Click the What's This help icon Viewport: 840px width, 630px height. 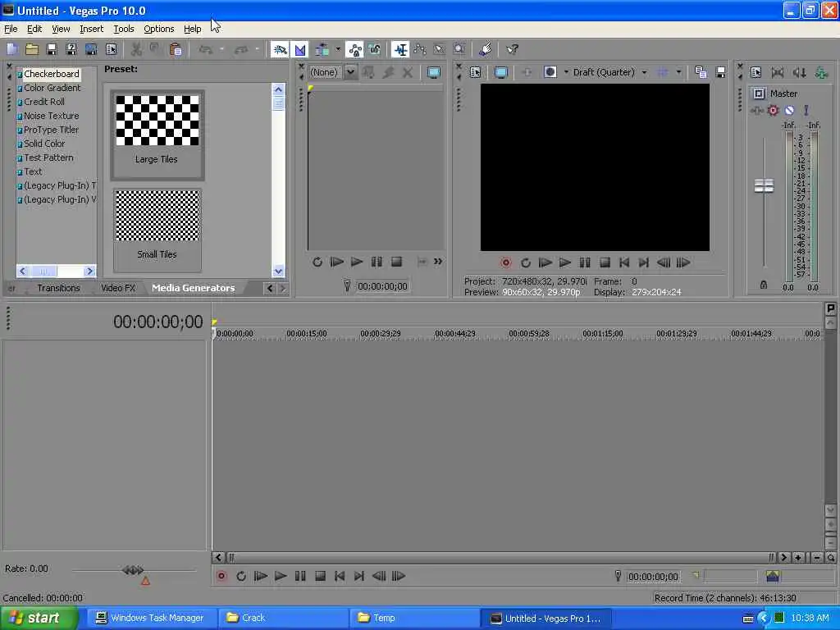tap(512, 50)
